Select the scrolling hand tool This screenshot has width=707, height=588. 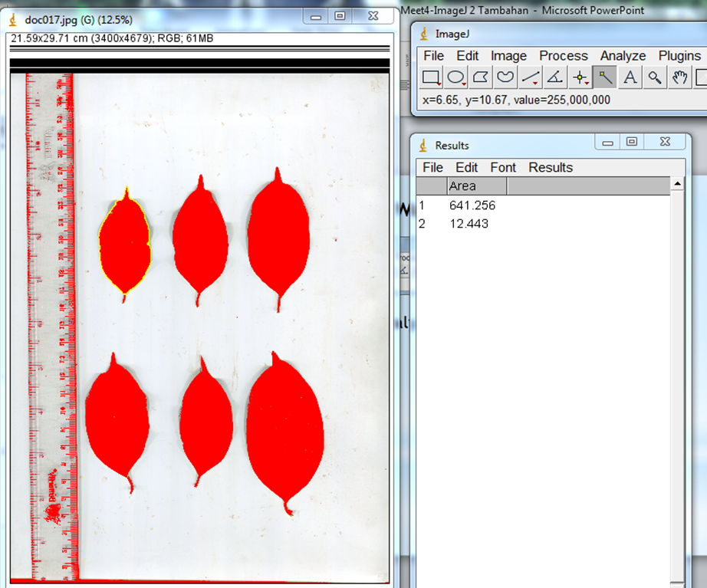coord(679,77)
